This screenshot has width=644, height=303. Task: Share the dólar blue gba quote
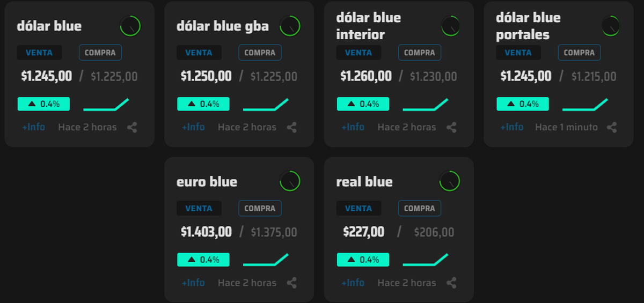pos(292,128)
